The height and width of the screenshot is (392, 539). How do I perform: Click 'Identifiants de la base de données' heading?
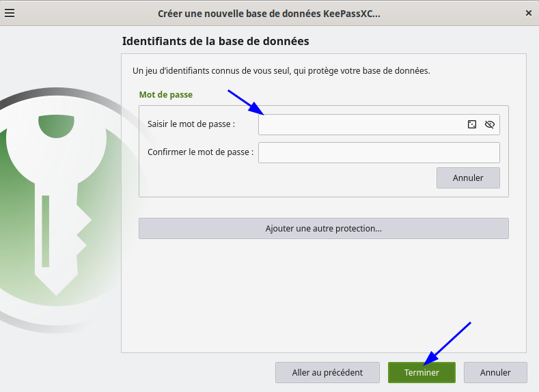tap(215, 41)
